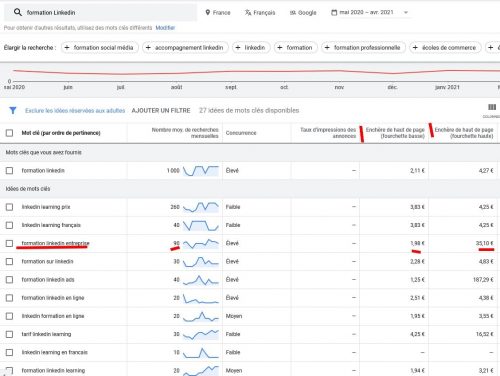Click the keyword formation linkedin entreprise

(55, 243)
